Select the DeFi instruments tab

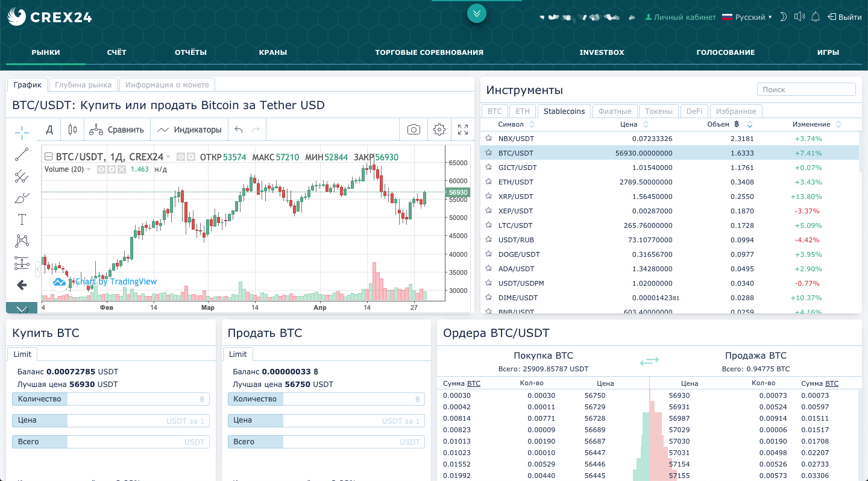tap(694, 111)
